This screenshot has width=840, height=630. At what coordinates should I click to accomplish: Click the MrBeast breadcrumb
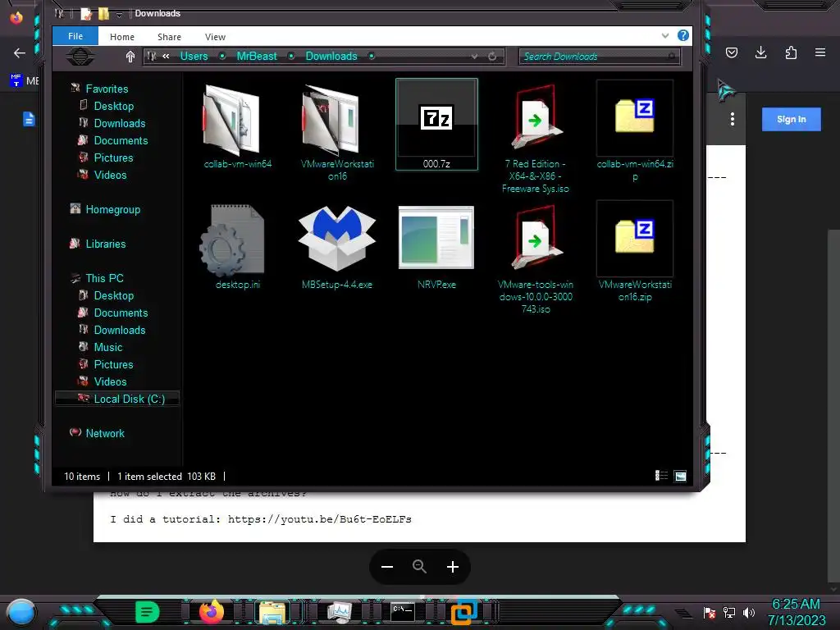pos(257,57)
